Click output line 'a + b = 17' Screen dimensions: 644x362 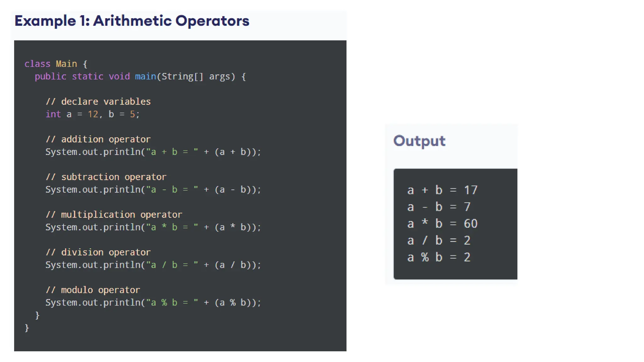442,190
